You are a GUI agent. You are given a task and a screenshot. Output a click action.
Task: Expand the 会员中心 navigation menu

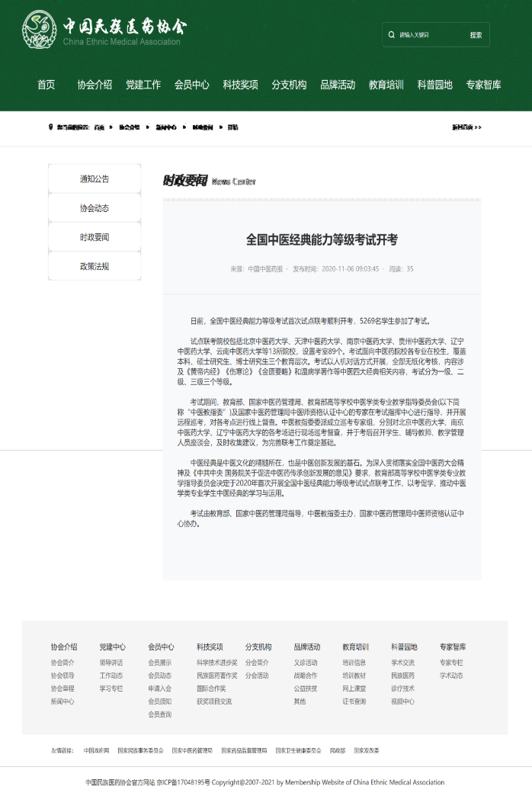tap(191, 85)
